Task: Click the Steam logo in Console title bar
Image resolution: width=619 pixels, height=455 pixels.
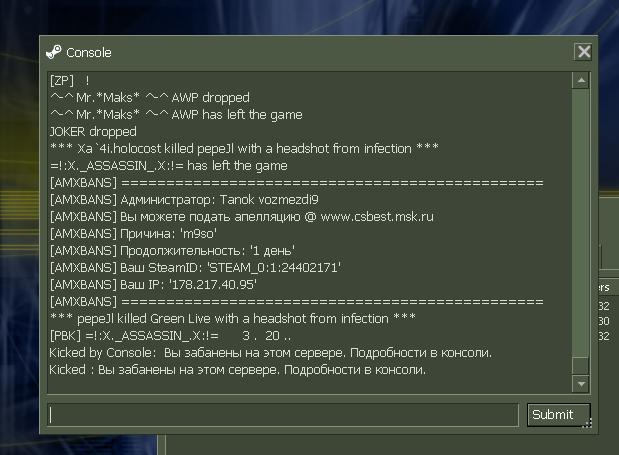Action: (x=54, y=52)
